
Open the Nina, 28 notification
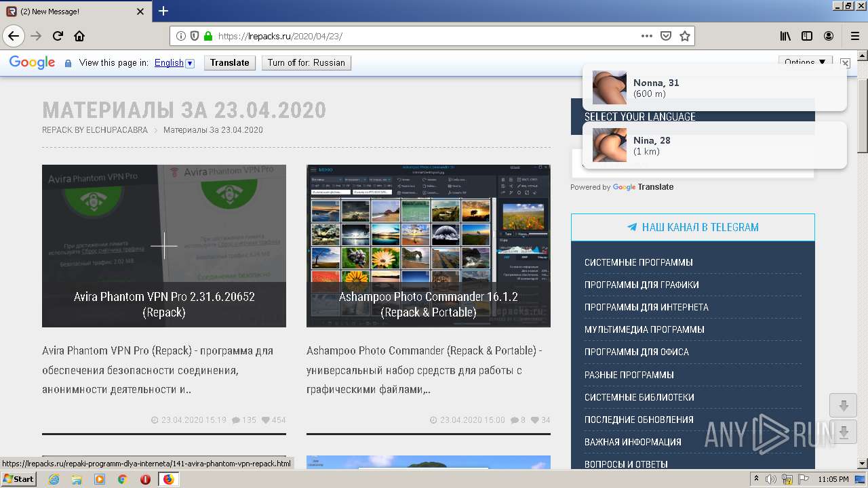pos(715,145)
